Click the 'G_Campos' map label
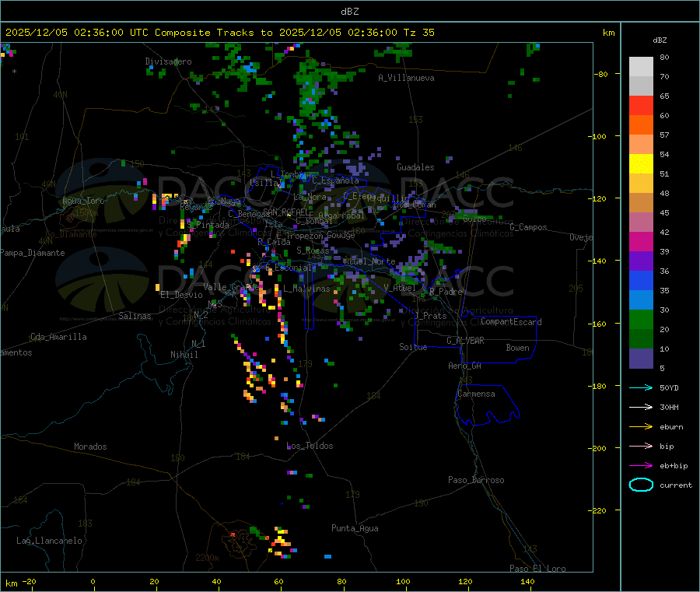Viewport: 700px width, 592px height. click(x=528, y=227)
